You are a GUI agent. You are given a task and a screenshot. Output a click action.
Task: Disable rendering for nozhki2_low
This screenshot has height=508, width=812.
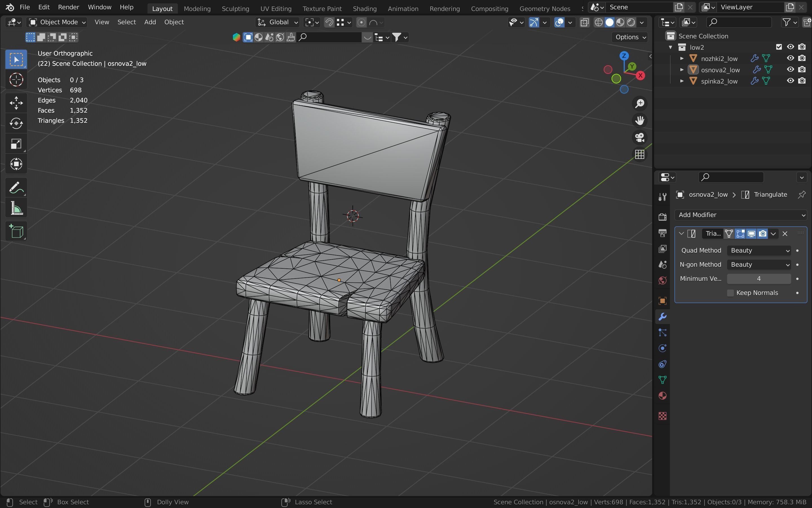coord(802,58)
